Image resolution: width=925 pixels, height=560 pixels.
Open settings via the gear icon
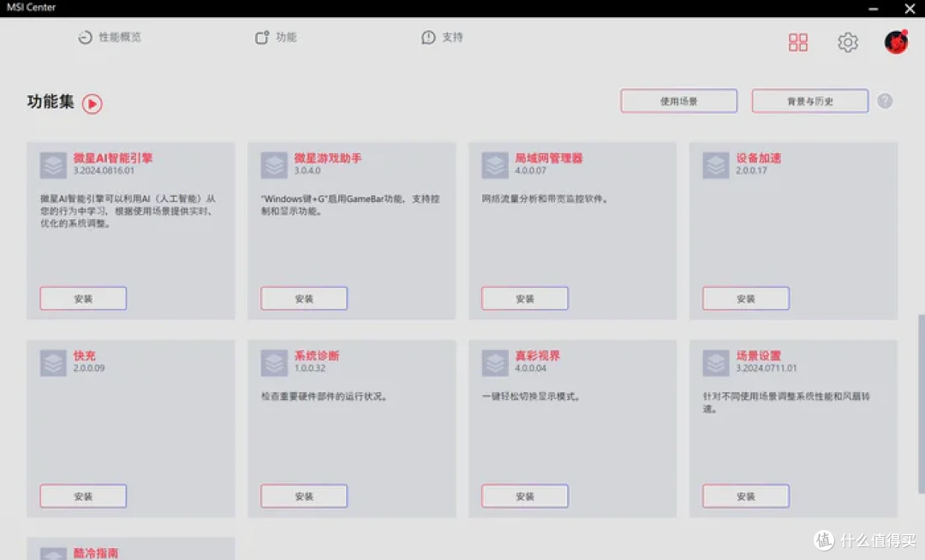tap(848, 42)
